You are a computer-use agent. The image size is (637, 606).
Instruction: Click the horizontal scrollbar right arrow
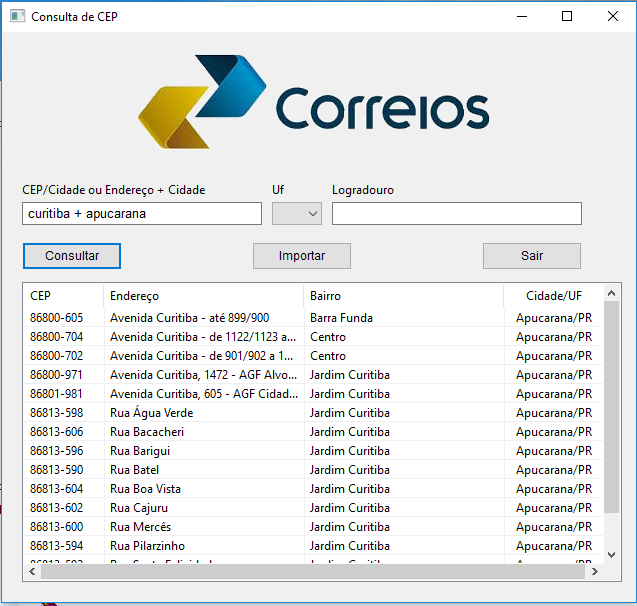(595, 572)
